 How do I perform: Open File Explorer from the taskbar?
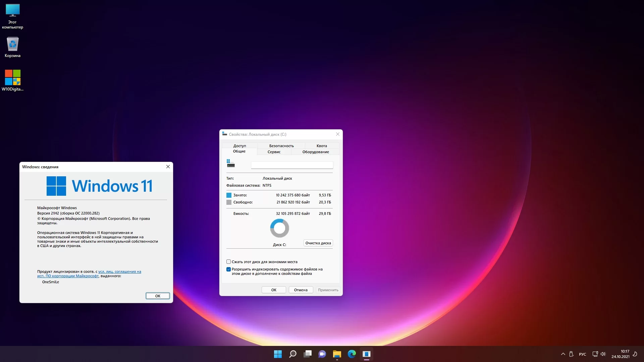click(x=337, y=354)
